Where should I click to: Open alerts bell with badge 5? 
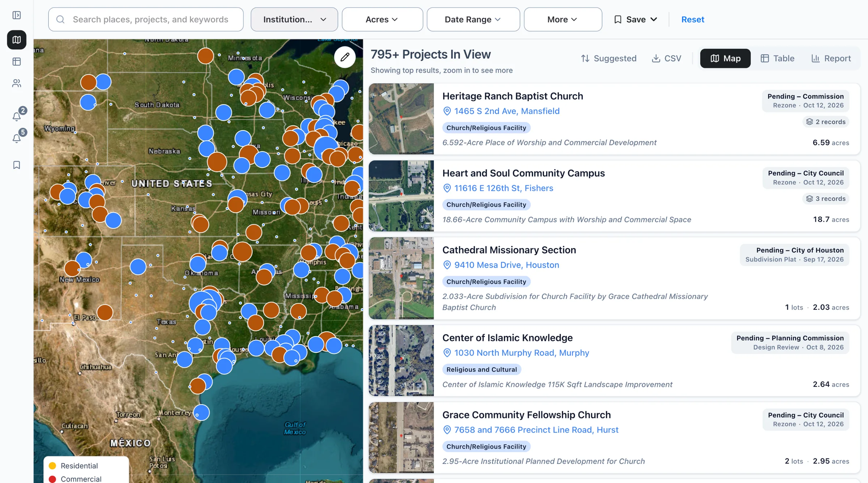pyautogui.click(x=17, y=138)
